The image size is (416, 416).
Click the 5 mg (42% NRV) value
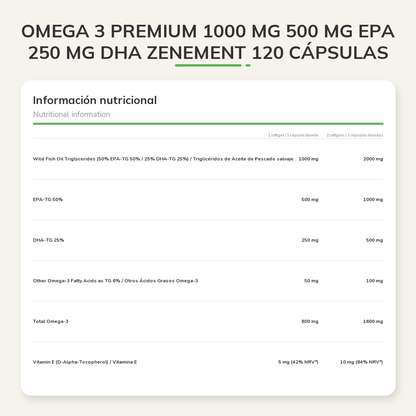coord(298,362)
